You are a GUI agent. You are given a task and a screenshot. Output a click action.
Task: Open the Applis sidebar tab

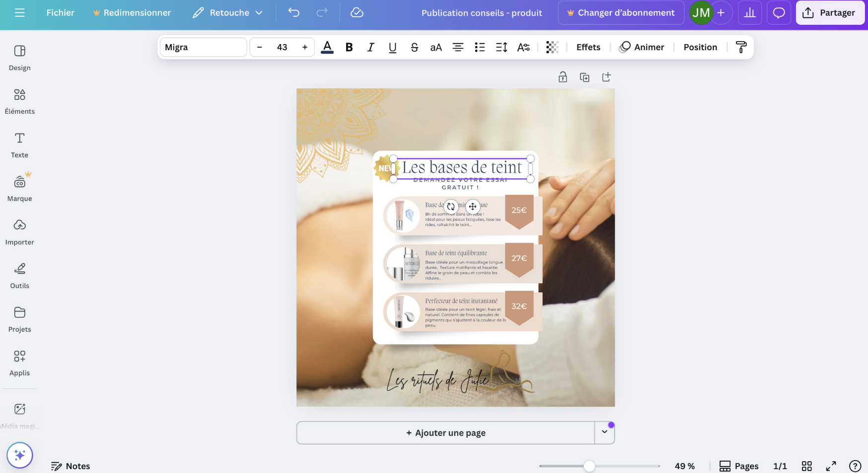19,363
